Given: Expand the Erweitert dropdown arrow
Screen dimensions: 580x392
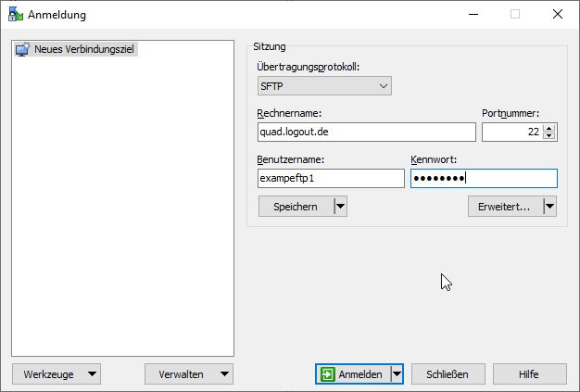Looking at the screenshot, I should 549,207.
